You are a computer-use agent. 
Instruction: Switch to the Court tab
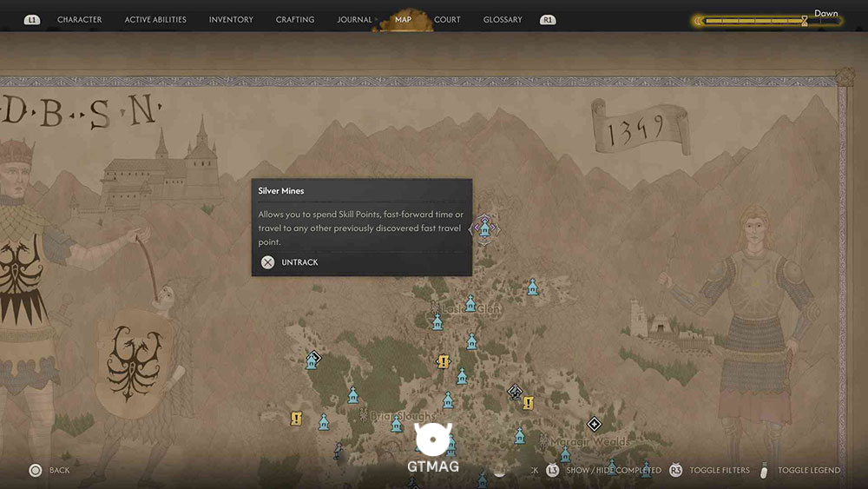pyautogui.click(x=447, y=19)
